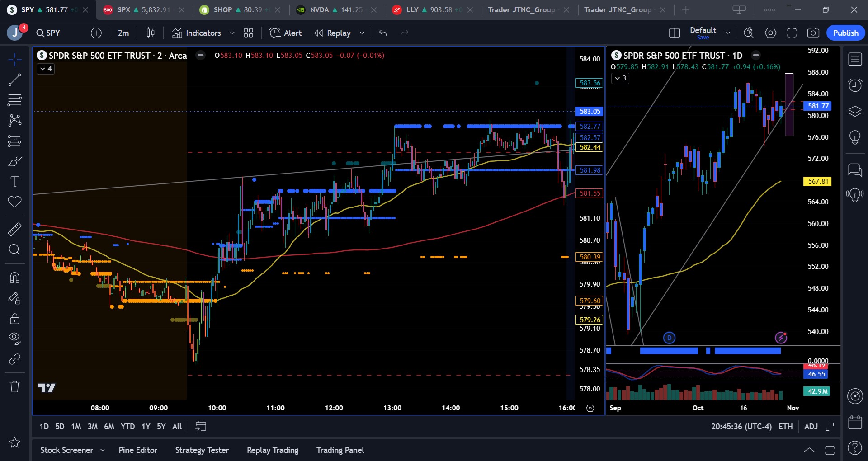Open the time zone 20:45:36 (UTC-4)
The image size is (868, 461).
tap(741, 427)
